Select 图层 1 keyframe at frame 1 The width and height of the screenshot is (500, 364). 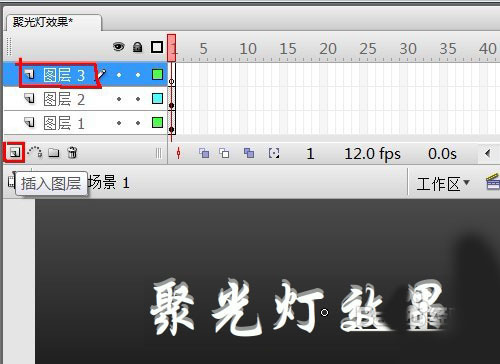172,123
